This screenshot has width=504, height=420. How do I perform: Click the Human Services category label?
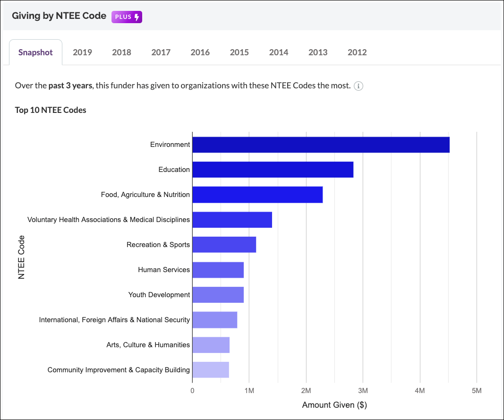pos(163,269)
